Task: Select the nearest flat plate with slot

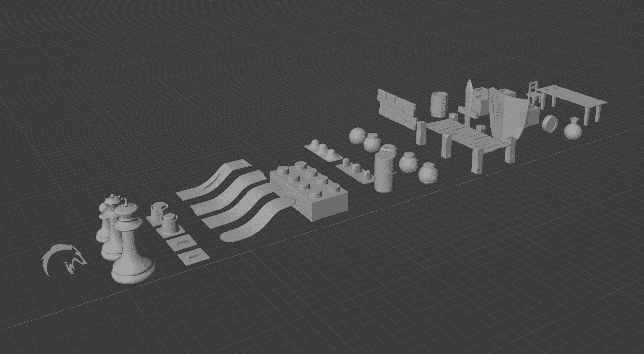Action: 194,256
